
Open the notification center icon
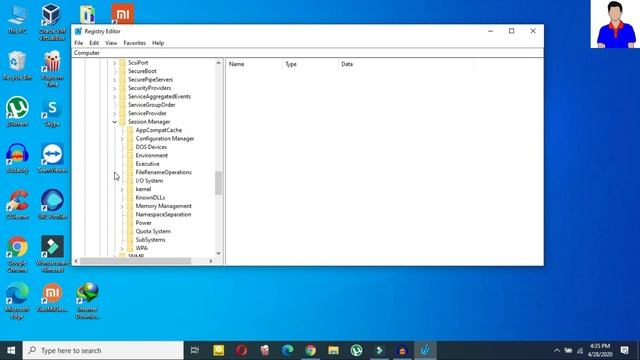(624, 350)
